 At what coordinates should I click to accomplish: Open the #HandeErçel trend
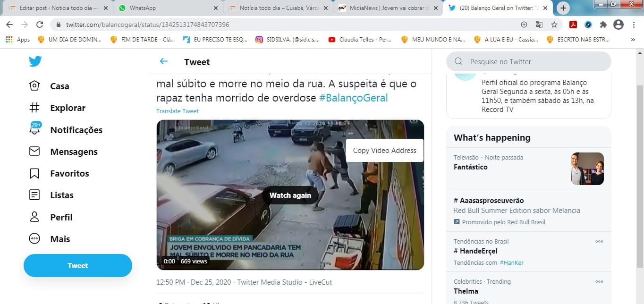529,252
